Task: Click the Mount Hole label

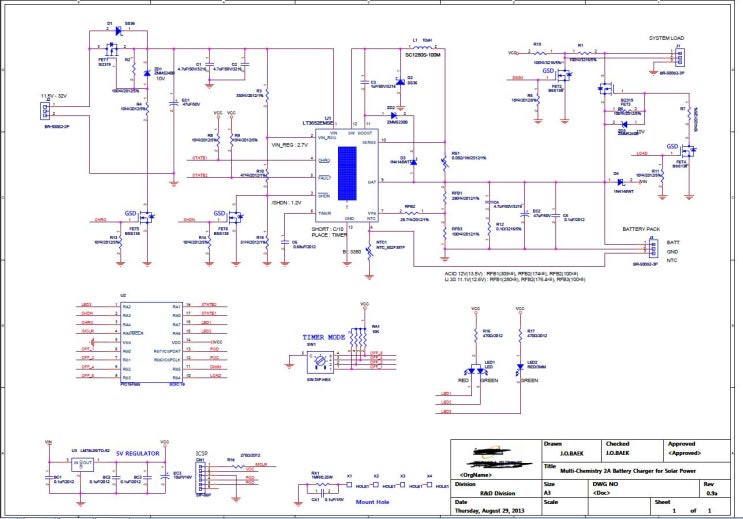Action: pos(372,501)
